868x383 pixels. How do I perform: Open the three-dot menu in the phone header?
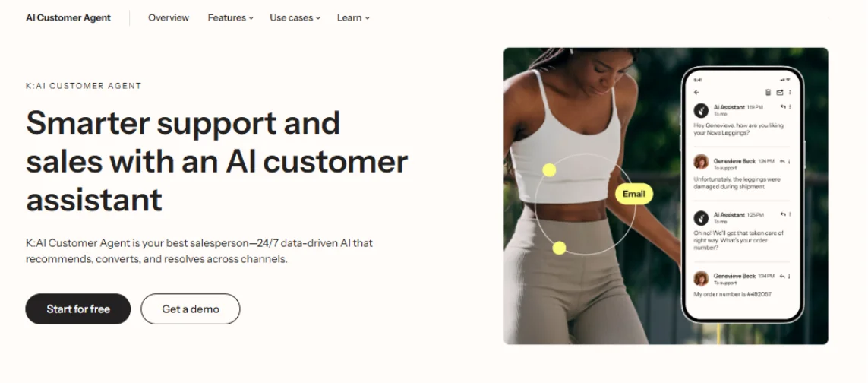click(x=790, y=93)
